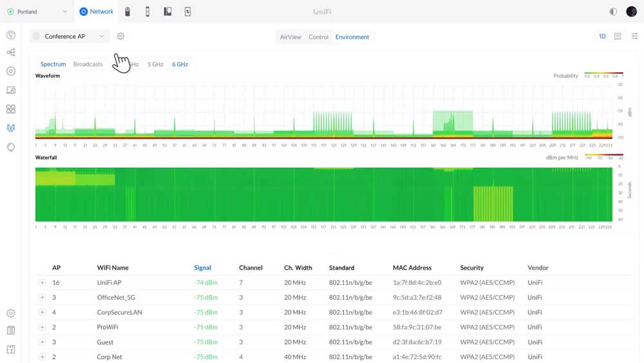
Task: Select the 6 GHz band
Action: [x=180, y=64]
